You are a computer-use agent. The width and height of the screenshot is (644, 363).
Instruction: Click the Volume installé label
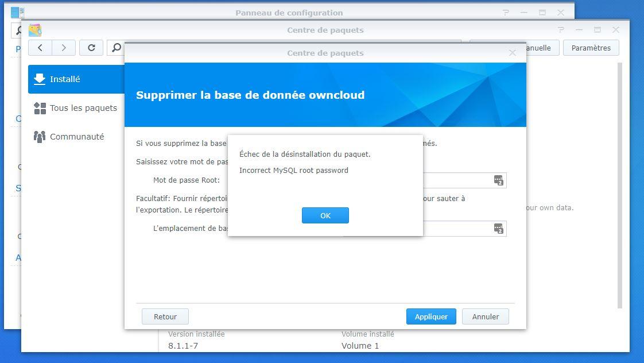367,334
